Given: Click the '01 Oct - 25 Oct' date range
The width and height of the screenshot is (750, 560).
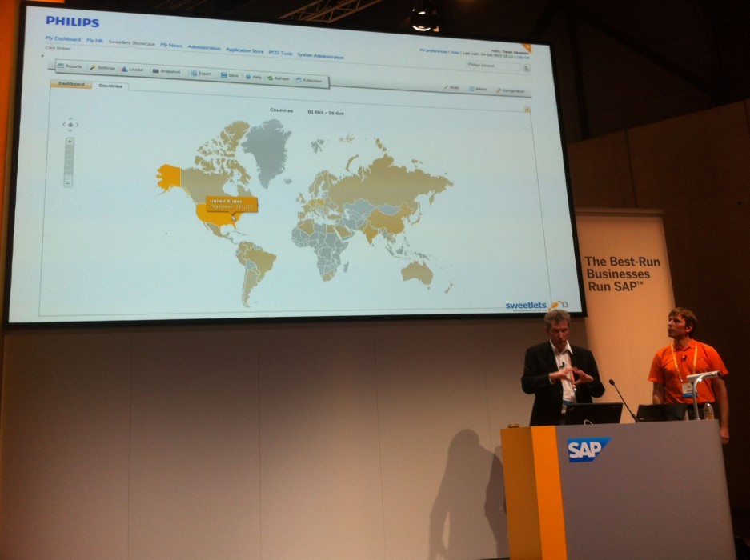Looking at the screenshot, I should (325, 113).
